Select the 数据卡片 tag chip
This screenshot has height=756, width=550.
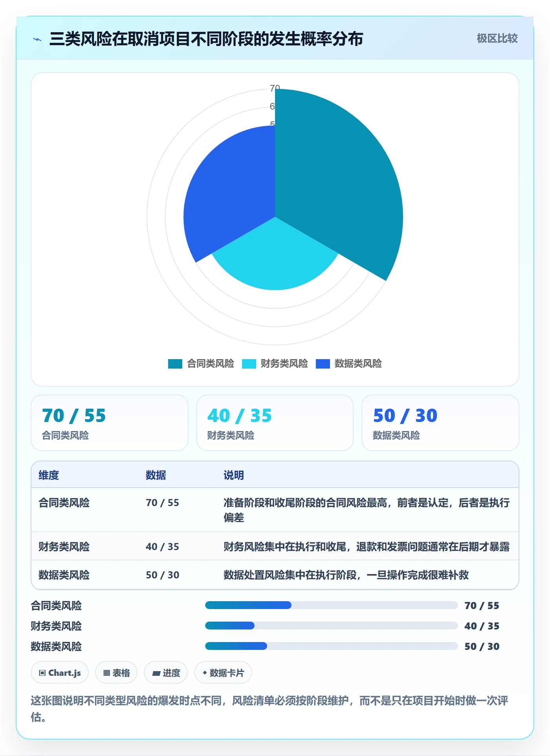pyautogui.click(x=223, y=673)
